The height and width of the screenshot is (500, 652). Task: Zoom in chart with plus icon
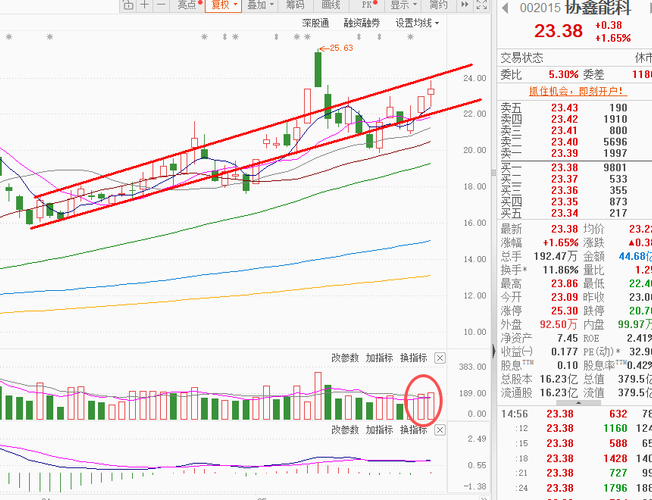coord(144,5)
